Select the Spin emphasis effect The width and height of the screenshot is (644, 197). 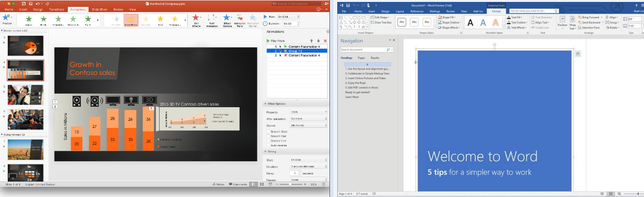click(161, 20)
